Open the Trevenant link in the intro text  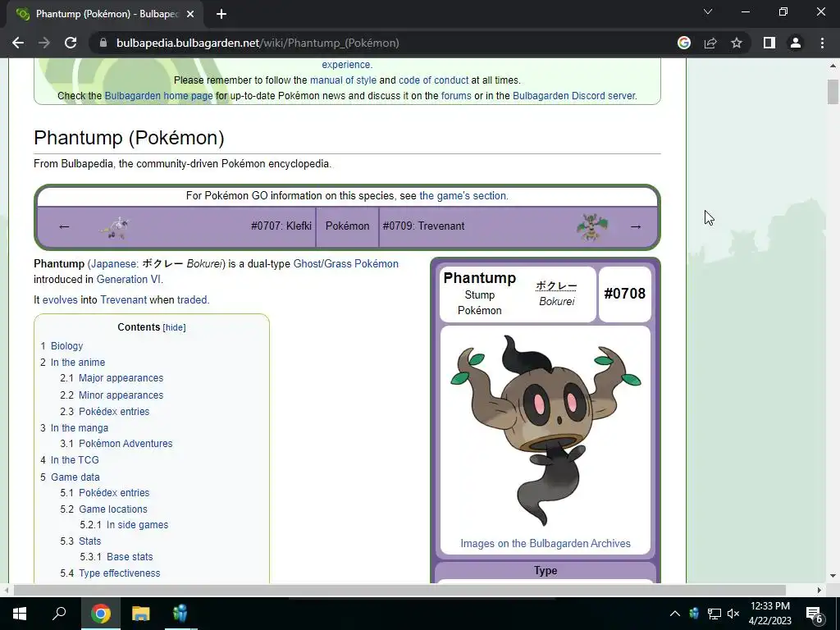click(x=123, y=299)
